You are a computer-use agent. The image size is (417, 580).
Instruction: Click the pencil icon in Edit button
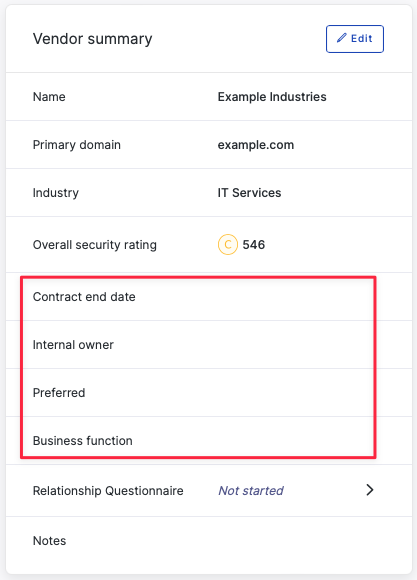[x=342, y=38]
